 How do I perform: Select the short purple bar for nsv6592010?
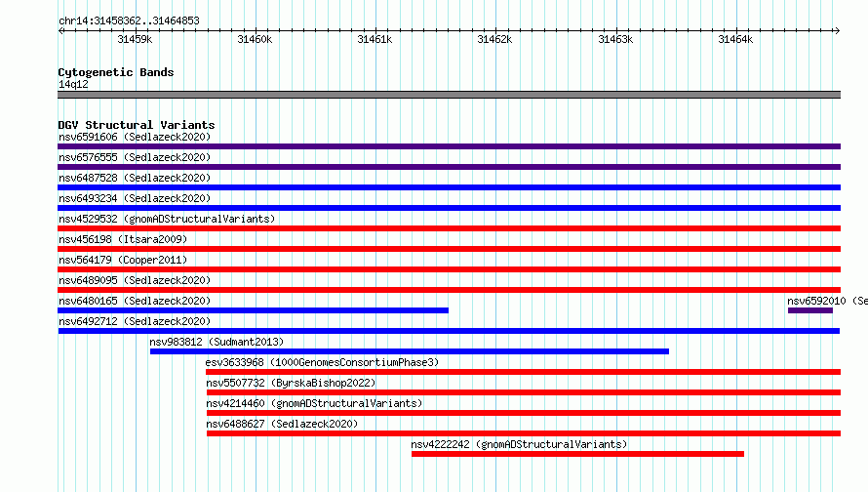click(810, 310)
